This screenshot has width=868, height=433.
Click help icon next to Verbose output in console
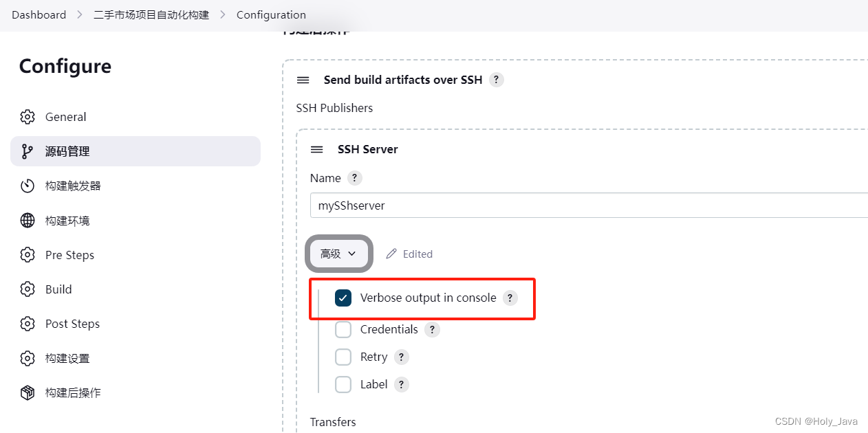click(510, 298)
